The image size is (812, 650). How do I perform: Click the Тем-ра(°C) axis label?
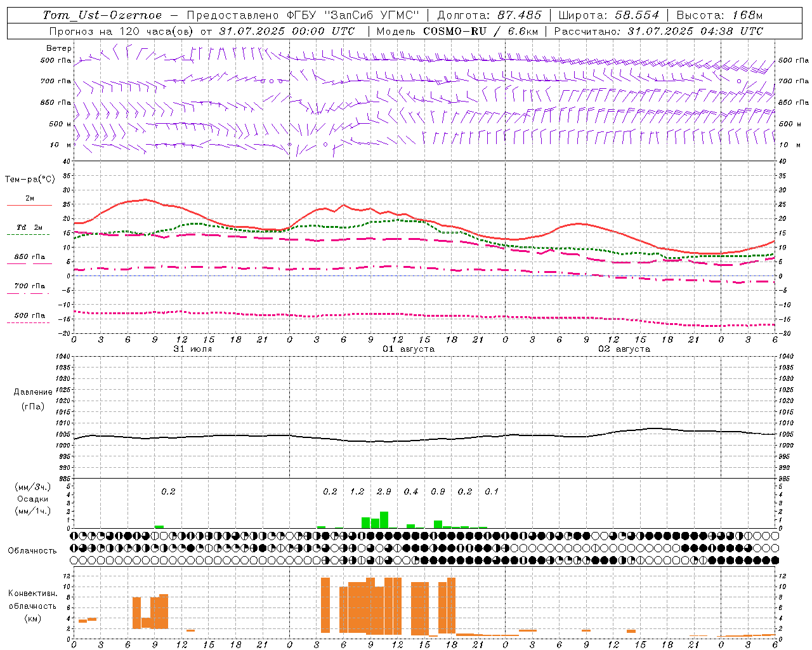point(30,179)
